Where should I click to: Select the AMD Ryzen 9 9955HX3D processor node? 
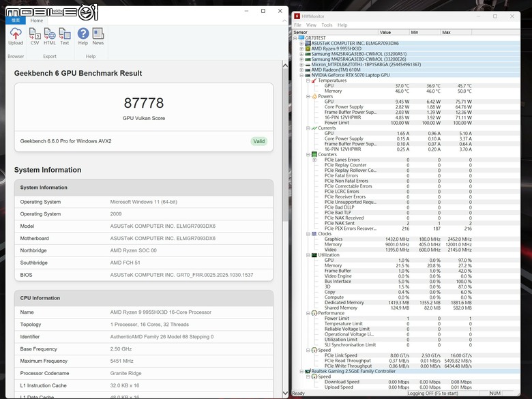click(336, 48)
